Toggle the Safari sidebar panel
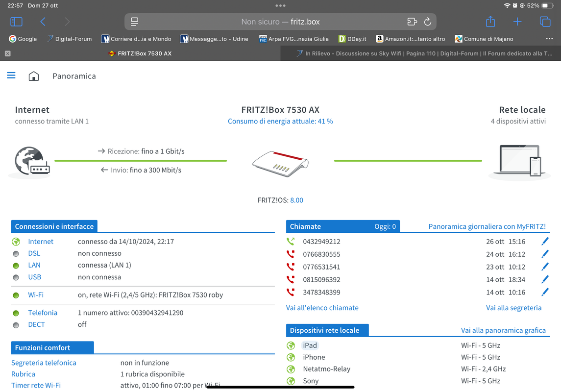561x392 pixels. tap(16, 22)
